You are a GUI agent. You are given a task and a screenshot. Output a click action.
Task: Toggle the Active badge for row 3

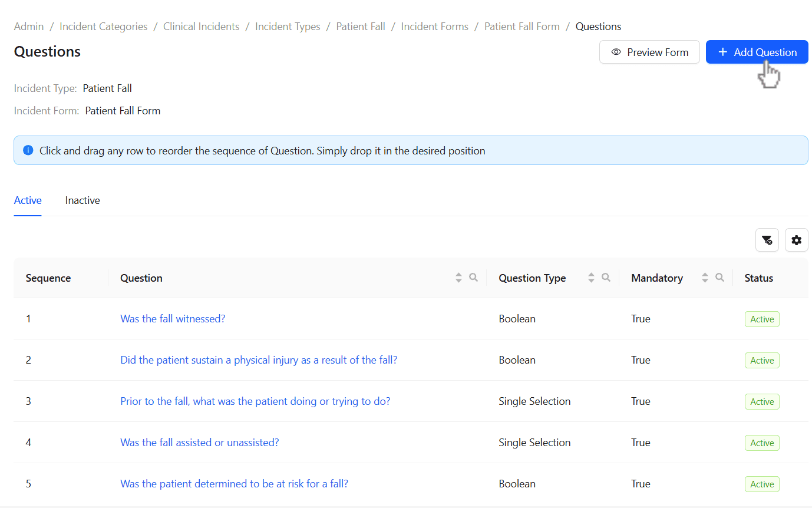(762, 401)
